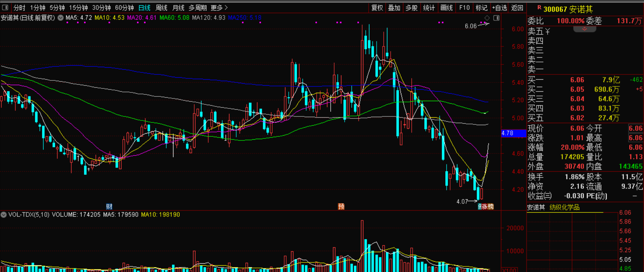The height and width of the screenshot is (272, 644).
Task: Open the VOL-TDX indicator dropdown arrow
Action: coord(4,215)
